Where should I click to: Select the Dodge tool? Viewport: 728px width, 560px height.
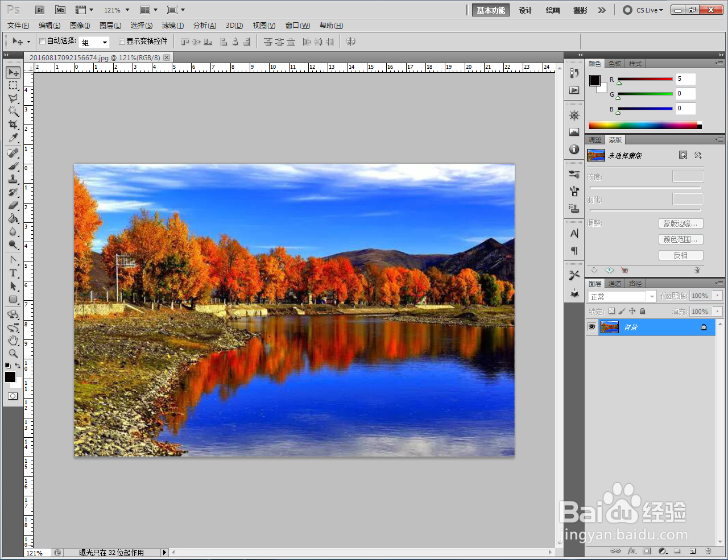point(13,244)
